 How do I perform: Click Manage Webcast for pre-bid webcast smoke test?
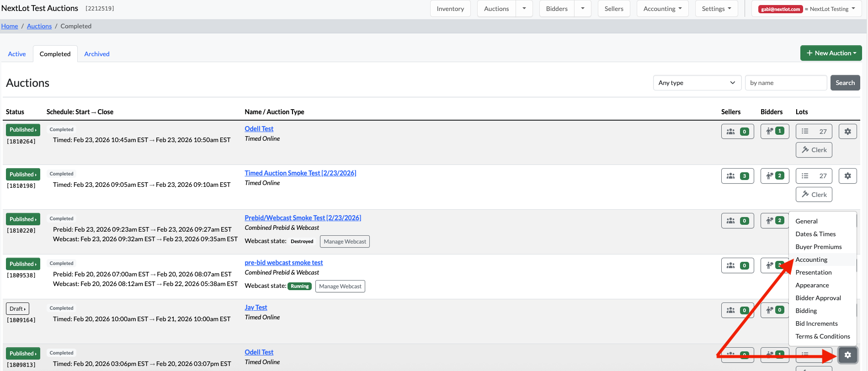point(340,286)
